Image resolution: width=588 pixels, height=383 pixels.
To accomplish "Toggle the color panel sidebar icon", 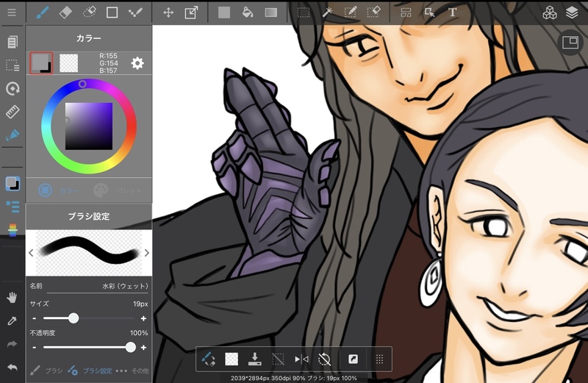I will pyautogui.click(x=12, y=184).
